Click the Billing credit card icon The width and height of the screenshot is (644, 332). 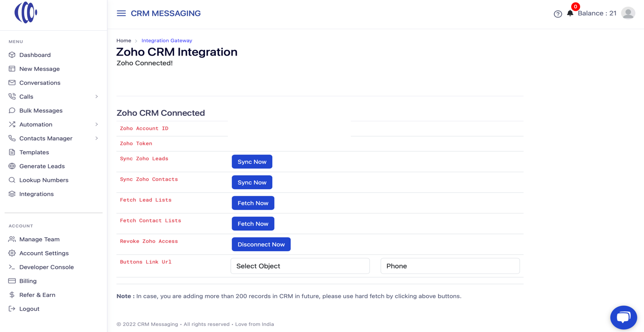click(x=12, y=281)
